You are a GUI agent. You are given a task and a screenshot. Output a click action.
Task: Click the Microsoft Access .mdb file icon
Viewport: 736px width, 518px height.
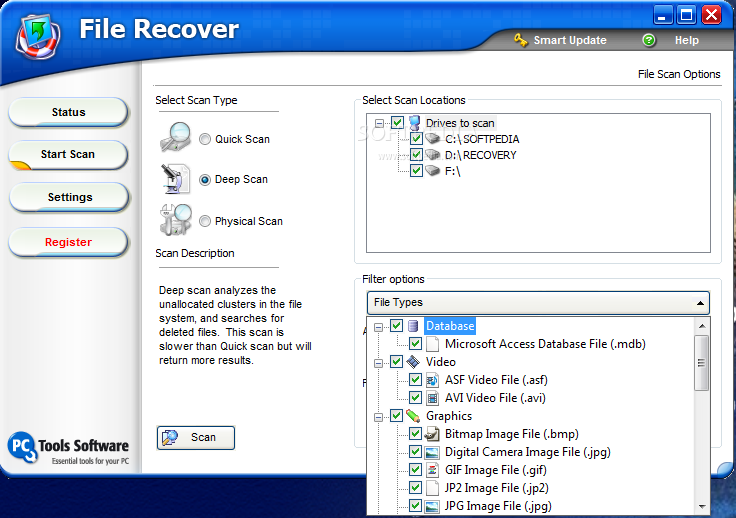click(x=432, y=344)
